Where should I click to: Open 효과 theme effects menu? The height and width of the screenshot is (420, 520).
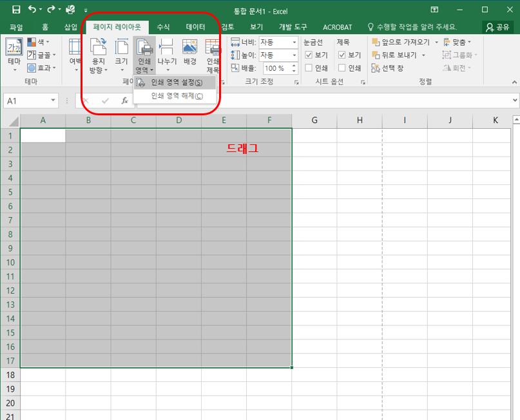[x=41, y=68]
